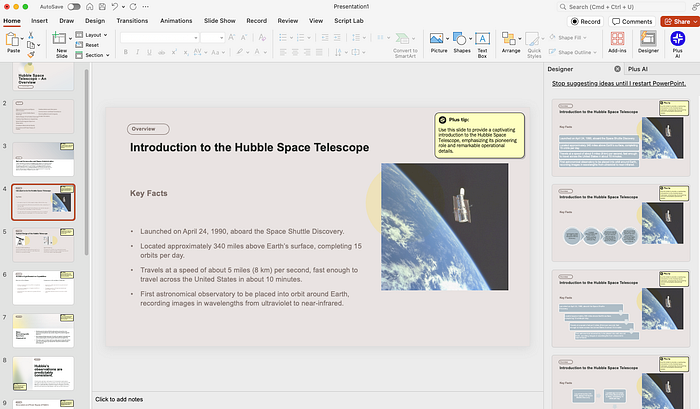
Task: Click the New Slide icon
Action: tap(61, 40)
